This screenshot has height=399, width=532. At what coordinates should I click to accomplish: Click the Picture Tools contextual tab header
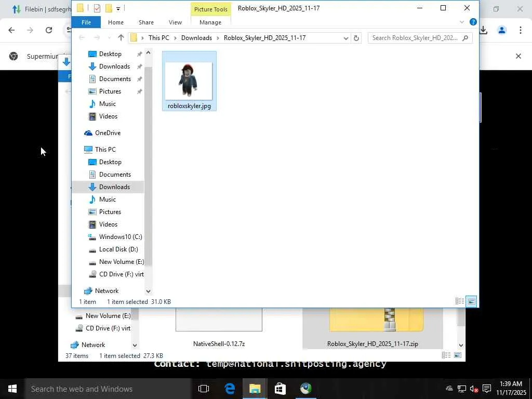tap(211, 9)
